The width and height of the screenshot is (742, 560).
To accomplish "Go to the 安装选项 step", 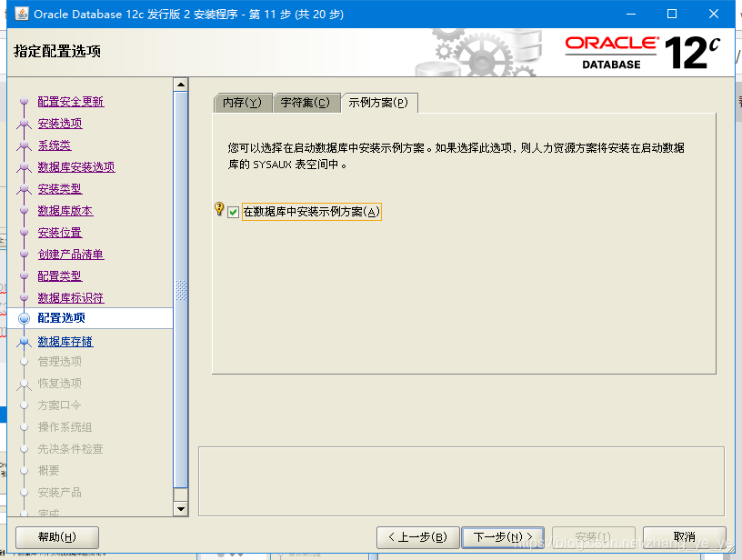I will (60, 124).
